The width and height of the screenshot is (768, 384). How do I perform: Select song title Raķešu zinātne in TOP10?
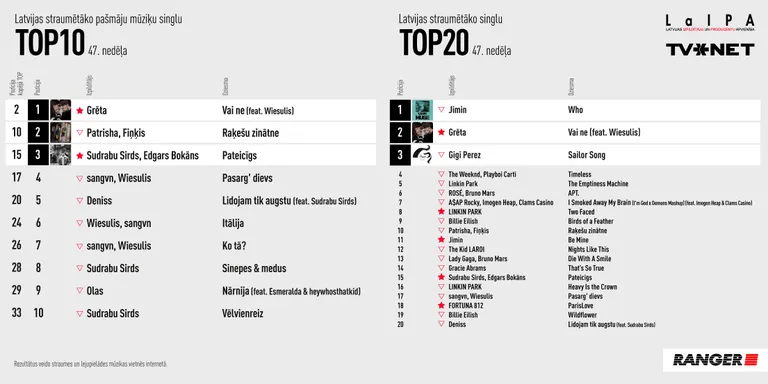[250, 133]
